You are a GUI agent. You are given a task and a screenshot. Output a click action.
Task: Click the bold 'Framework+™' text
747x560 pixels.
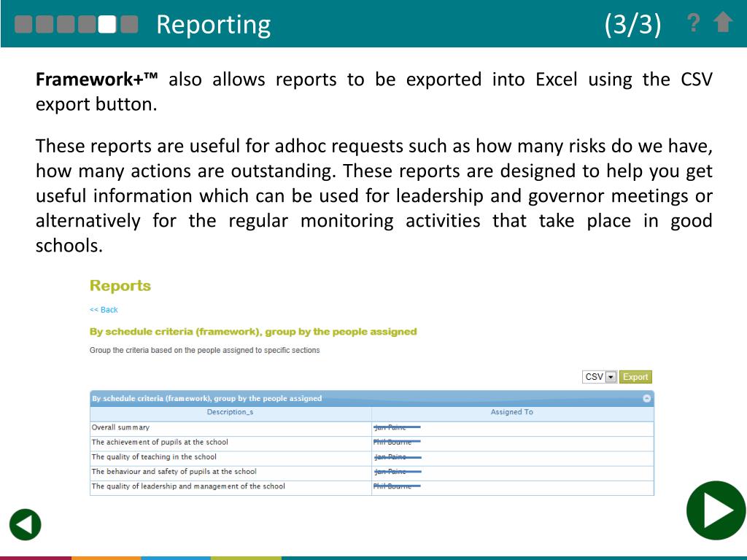pos(97,79)
